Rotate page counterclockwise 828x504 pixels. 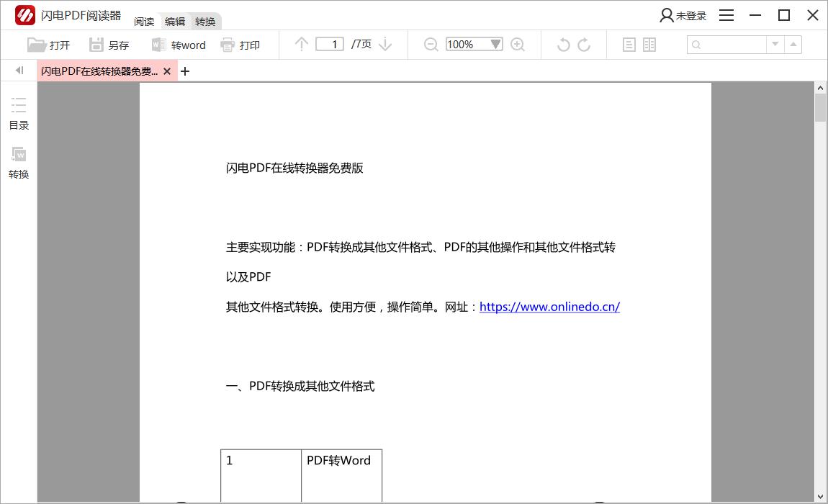tap(564, 45)
